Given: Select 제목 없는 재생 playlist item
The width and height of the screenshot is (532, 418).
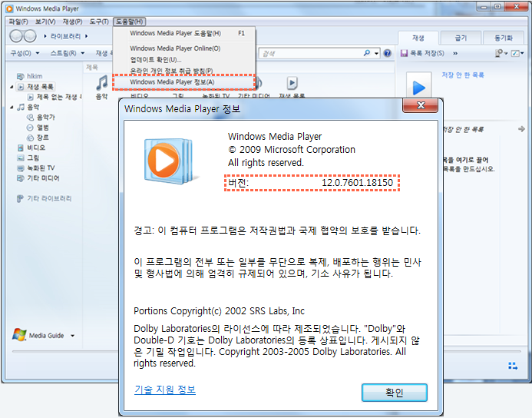Looking at the screenshot, I should [x=55, y=97].
